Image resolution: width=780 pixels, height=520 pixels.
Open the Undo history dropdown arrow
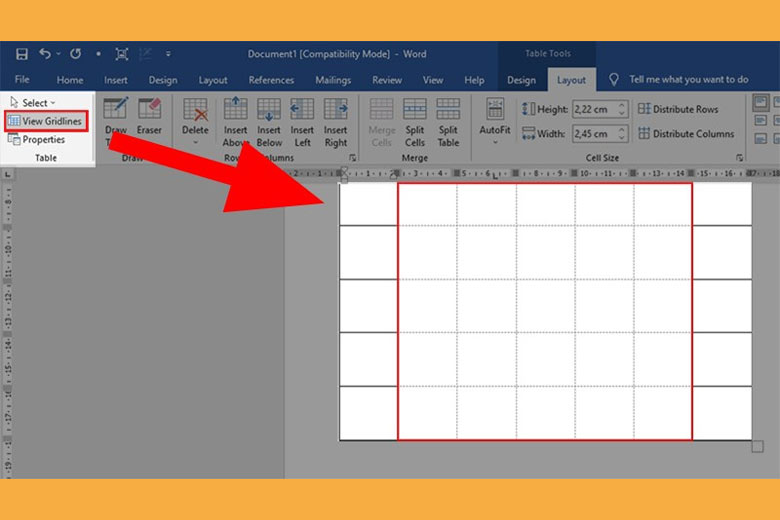tap(59, 54)
